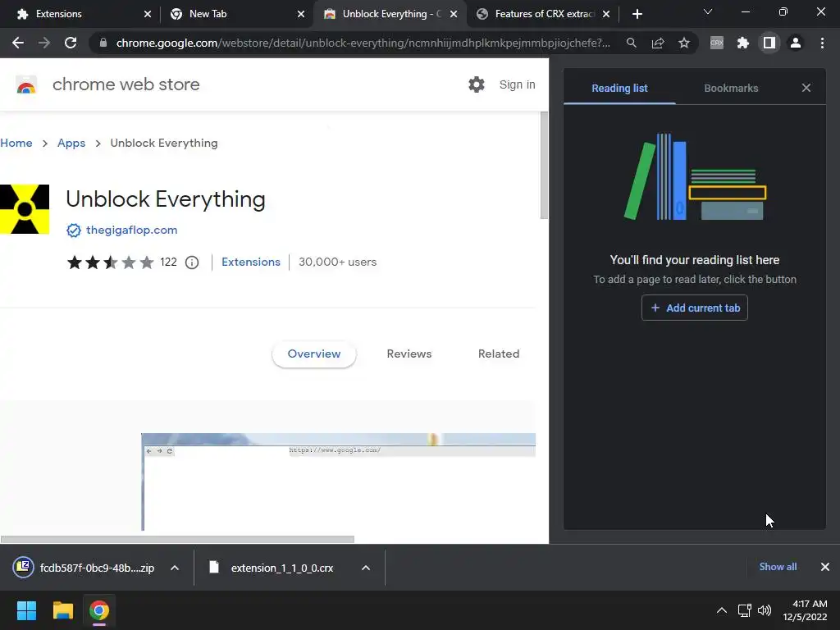Open the new tab plus button
The height and width of the screenshot is (630, 840).
(x=637, y=14)
